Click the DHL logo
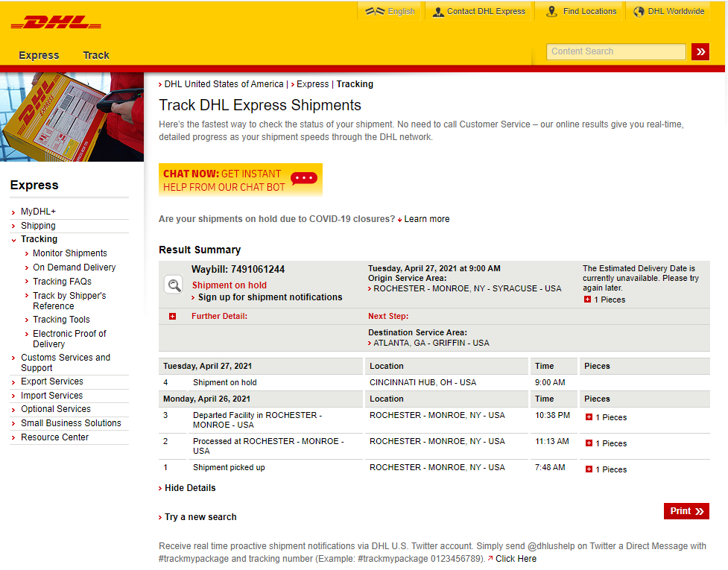The image size is (728, 570). click(x=54, y=22)
